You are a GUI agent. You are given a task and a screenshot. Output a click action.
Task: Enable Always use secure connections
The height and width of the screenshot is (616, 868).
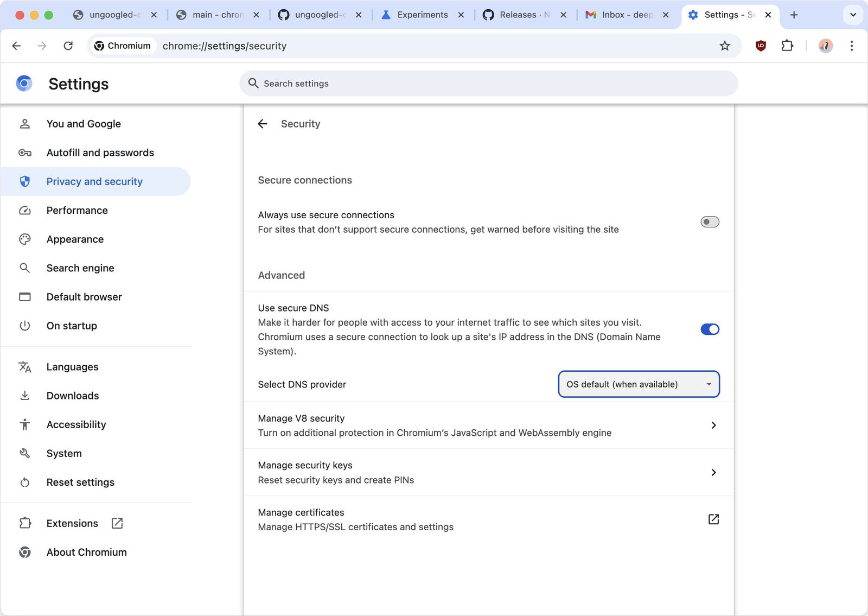pos(710,221)
